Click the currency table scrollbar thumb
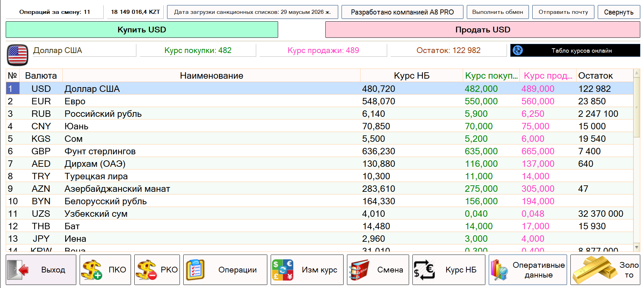Screen dimensions: 644x288 coord(637,107)
